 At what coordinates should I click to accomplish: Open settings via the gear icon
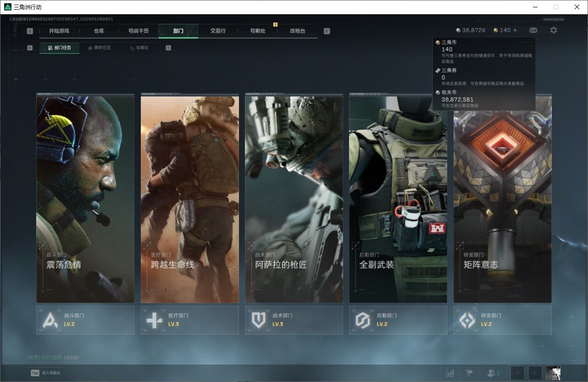tap(554, 30)
